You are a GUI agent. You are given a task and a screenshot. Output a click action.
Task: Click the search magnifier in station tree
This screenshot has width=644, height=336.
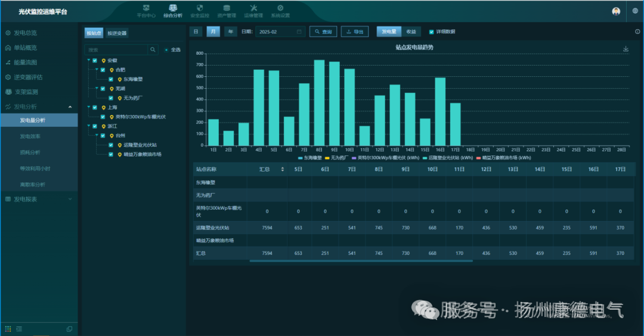(153, 50)
